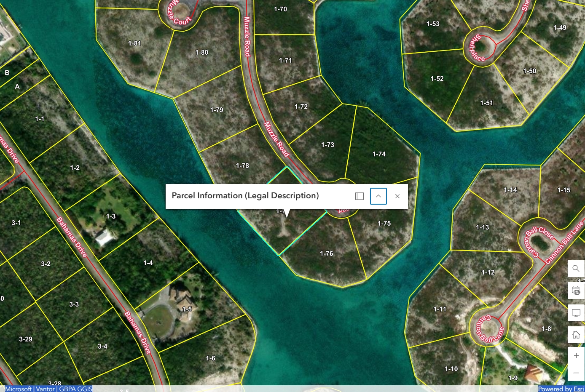Viewport: 585px width, 392px height.
Task: Toggle the Parcel Information popup chevron
Action: pos(378,196)
